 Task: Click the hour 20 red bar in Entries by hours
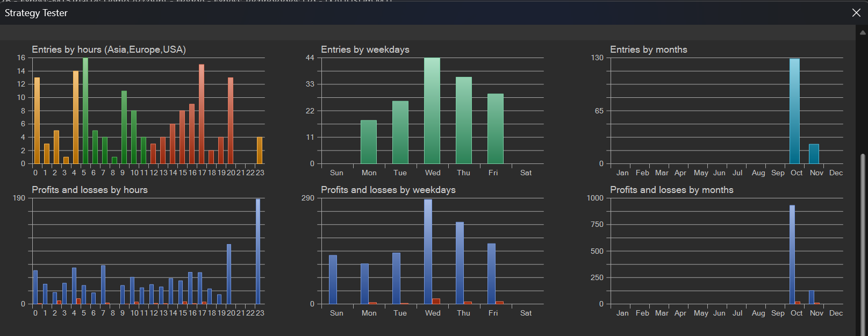[231, 120]
